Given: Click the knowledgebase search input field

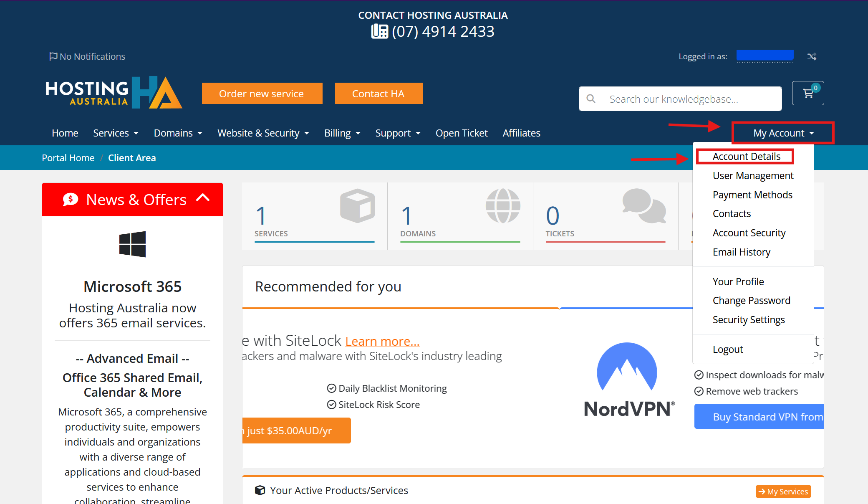Looking at the screenshot, I should (680, 99).
